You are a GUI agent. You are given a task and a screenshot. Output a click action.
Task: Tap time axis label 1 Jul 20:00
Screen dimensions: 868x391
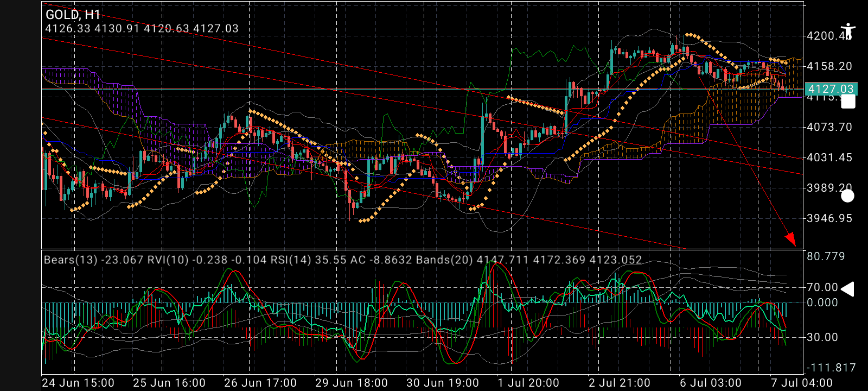[x=528, y=383]
